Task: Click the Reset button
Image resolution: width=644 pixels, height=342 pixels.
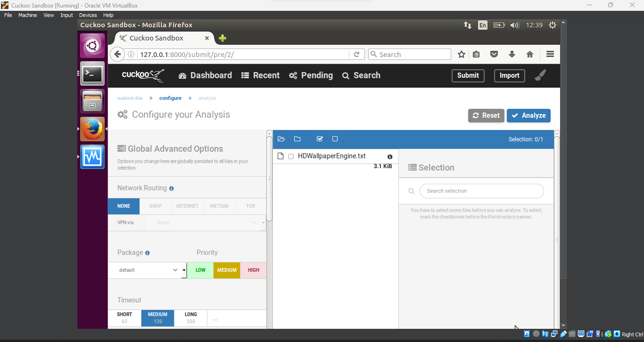Action: pyautogui.click(x=486, y=115)
